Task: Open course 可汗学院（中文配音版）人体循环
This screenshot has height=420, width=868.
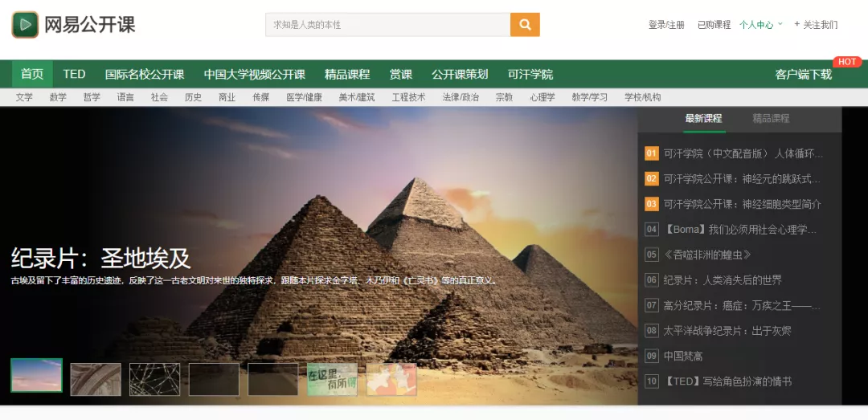Action: click(x=743, y=153)
